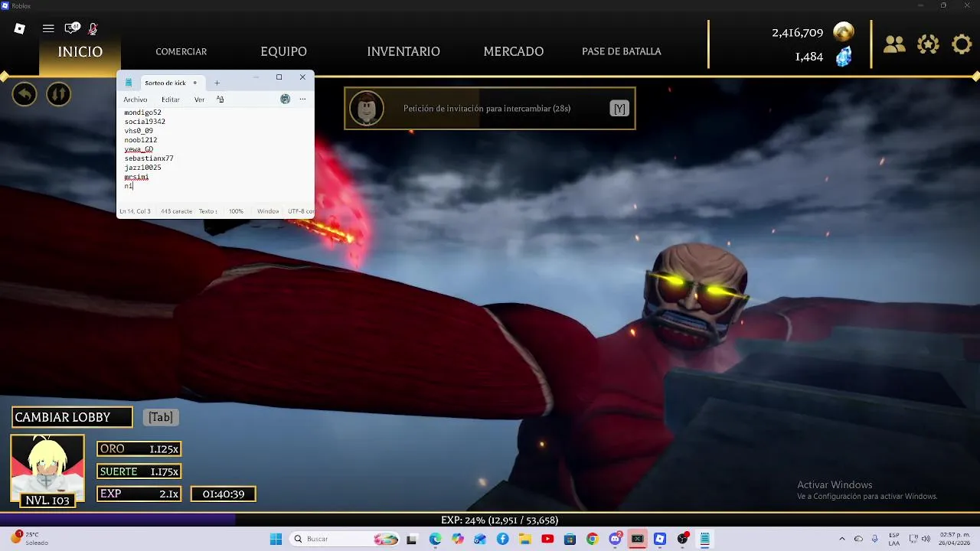Click the round back arrow button
Image resolution: width=980 pixels, height=551 pixels.
tap(24, 94)
